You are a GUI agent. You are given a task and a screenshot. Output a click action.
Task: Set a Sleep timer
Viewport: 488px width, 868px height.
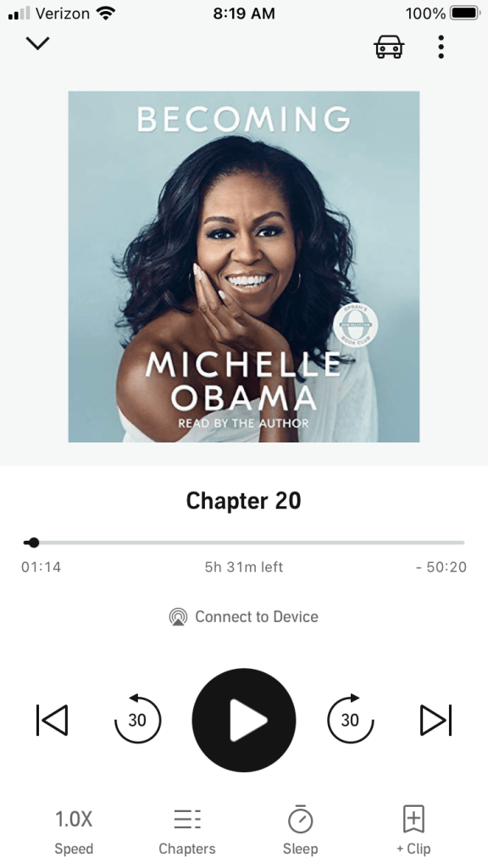pyautogui.click(x=301, y=831)
